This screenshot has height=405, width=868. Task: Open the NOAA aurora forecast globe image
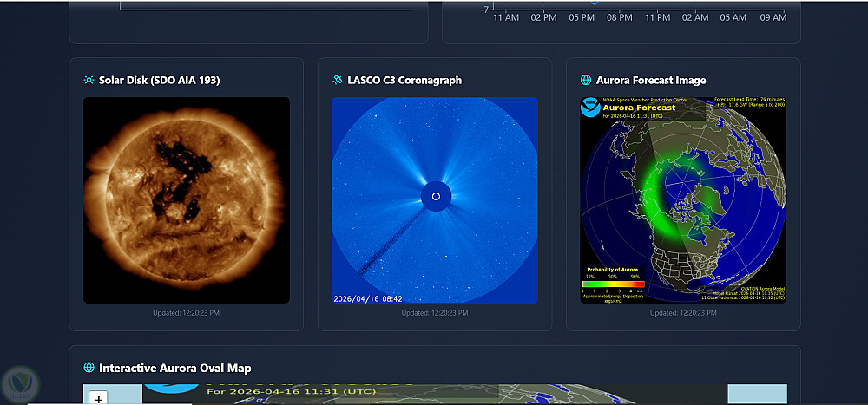683,200
